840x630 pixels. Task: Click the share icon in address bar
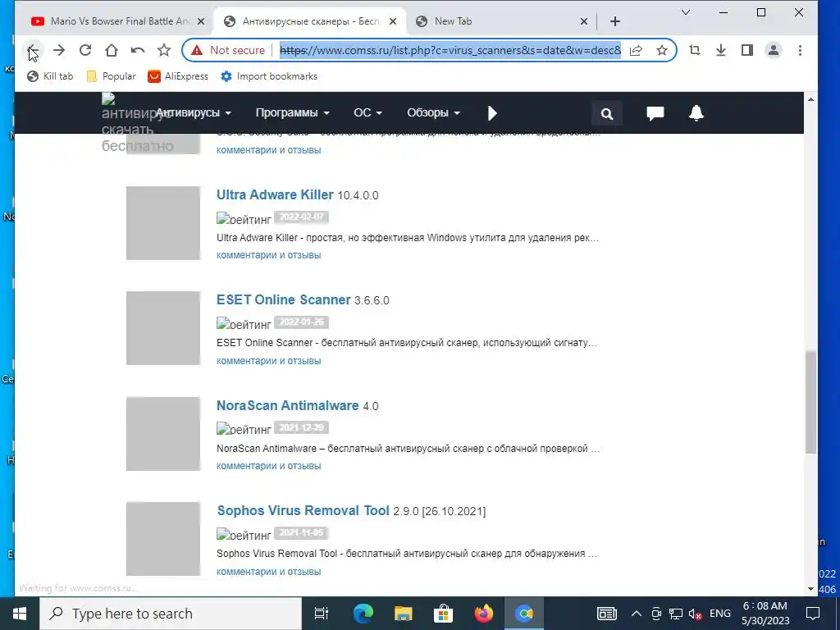click(x=636, y=50)
